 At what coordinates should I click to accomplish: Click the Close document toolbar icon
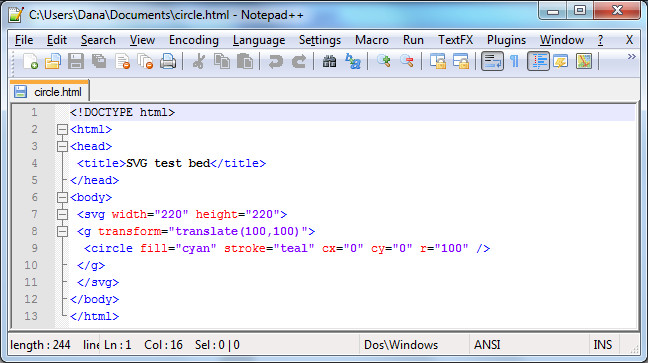pos(122,62)
